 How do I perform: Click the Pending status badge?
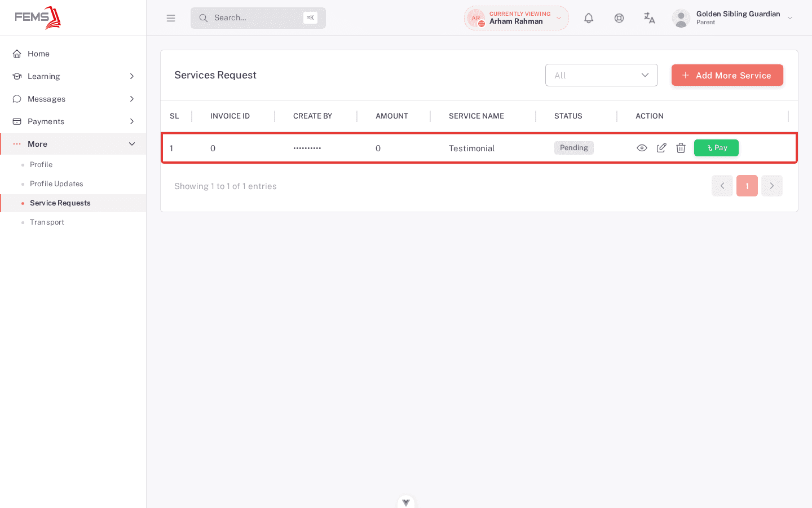pyautogui.click(x=574, y=148)
